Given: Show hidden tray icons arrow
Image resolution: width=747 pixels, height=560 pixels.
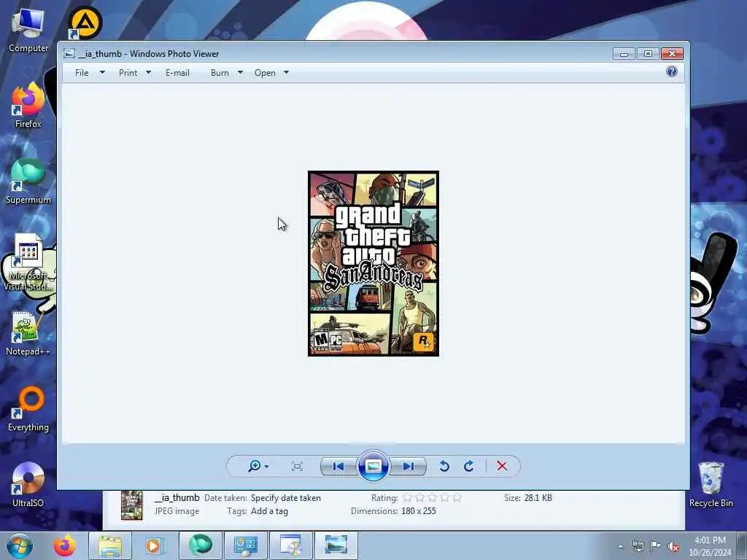Looking at the screenshot, I should click(620, 547).
